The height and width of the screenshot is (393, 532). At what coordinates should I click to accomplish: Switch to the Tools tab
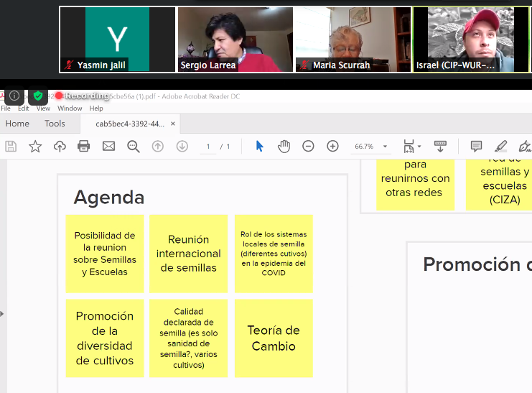[55, 124]
